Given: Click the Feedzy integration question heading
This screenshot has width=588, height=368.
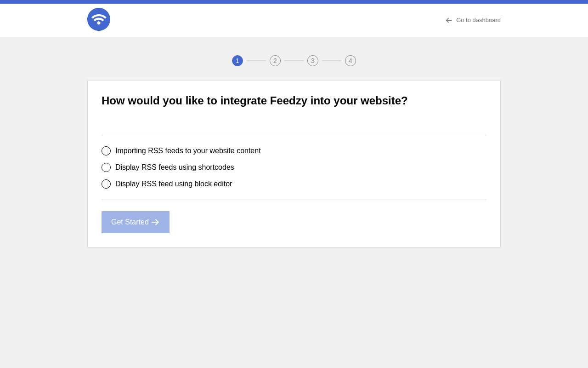Looking at the screenshot, I should 254,101.
